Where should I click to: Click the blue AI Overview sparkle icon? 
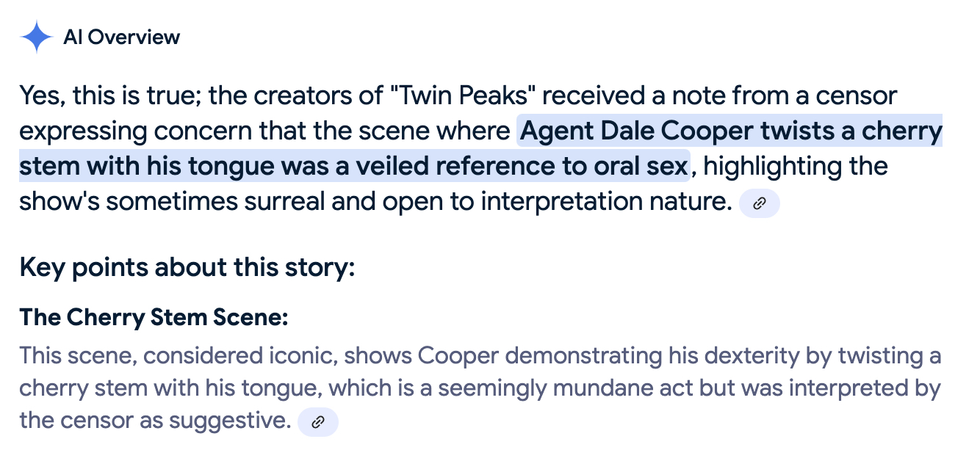point(37,37)
